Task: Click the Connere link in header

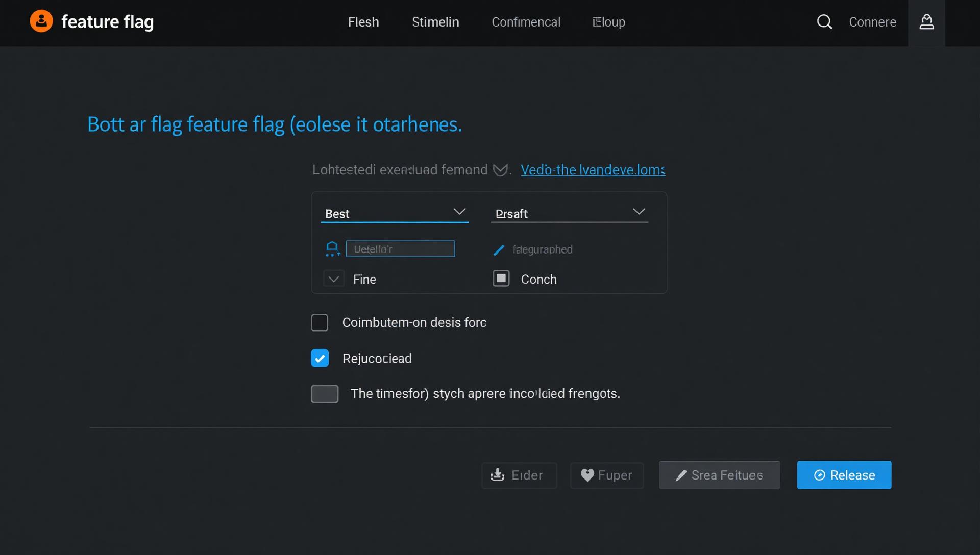Action: pos(872,22)
